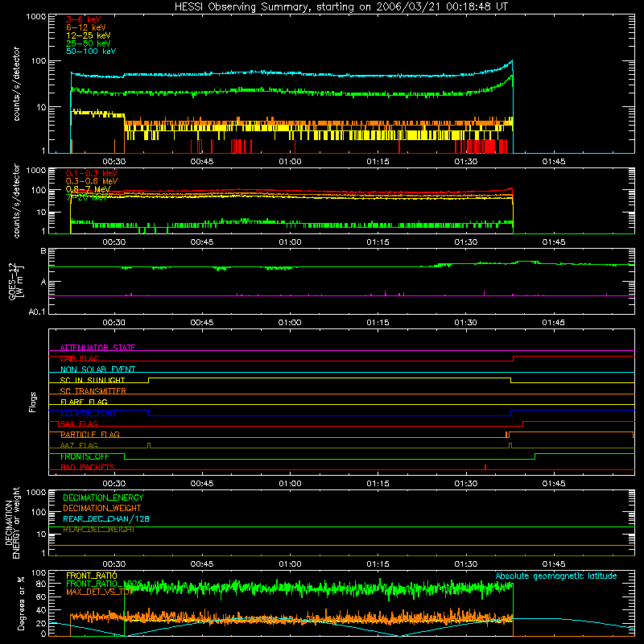Click the REAR_DEC_CHAN/128 legend label

106,519
